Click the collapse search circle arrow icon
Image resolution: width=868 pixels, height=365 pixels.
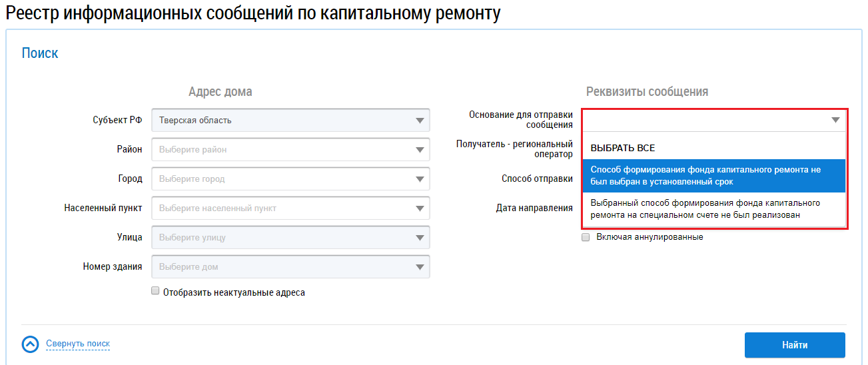coord(31,344)
